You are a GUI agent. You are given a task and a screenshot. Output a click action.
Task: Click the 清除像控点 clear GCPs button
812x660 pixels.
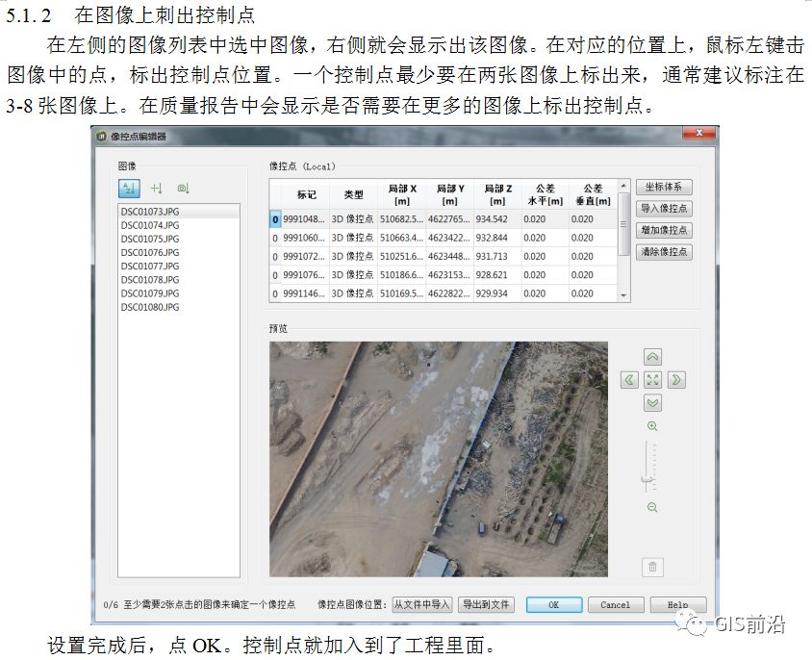click(x=664, y=252)
